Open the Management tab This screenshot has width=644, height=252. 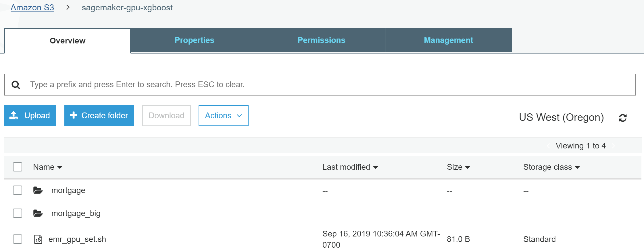449,40
